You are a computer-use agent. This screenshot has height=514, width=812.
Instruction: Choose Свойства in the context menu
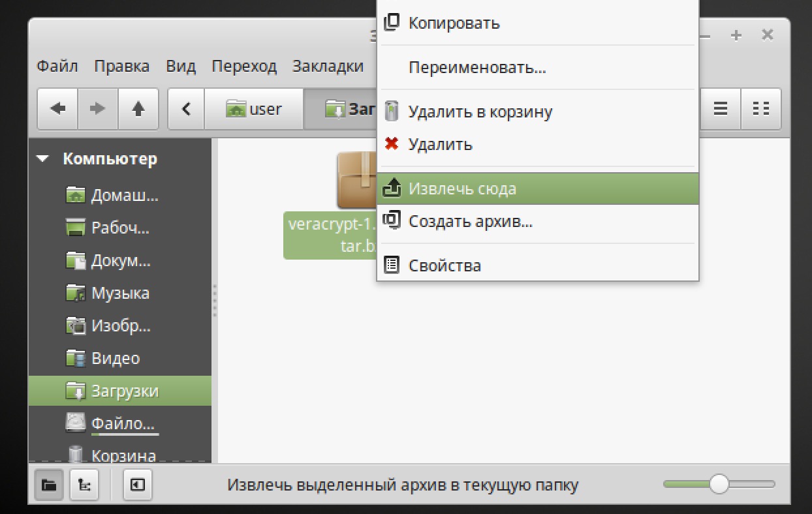click(538, 265)
